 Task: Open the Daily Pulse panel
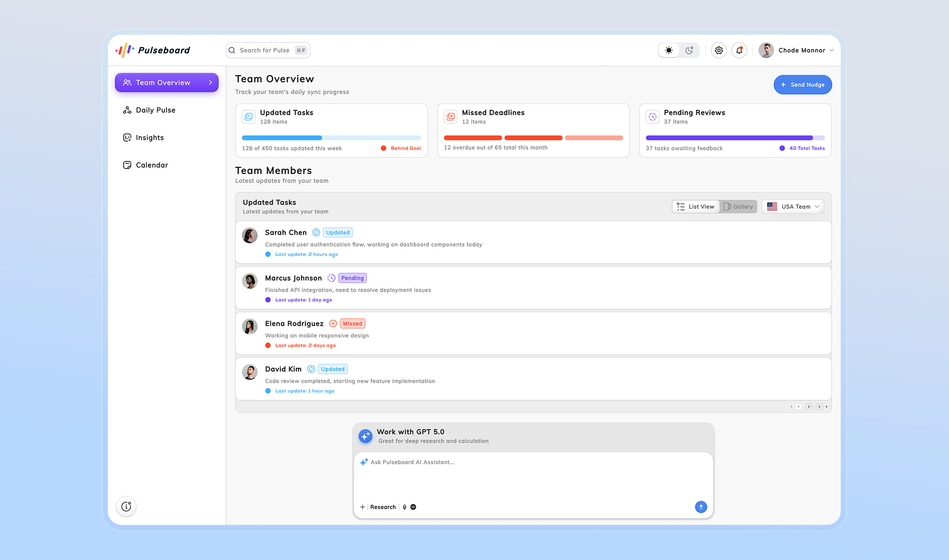(155, 110)
